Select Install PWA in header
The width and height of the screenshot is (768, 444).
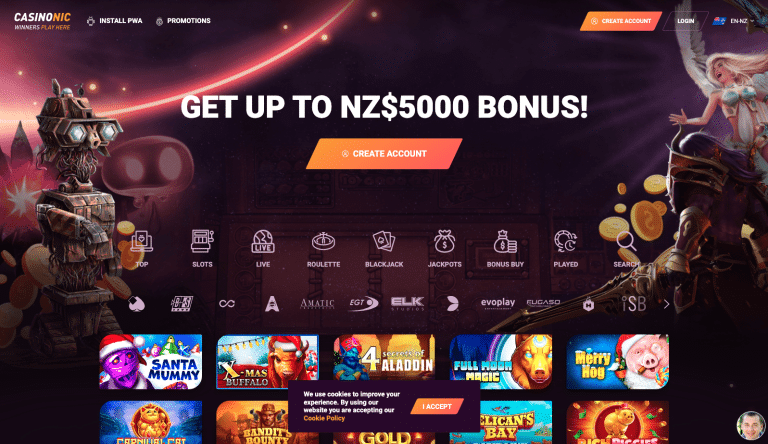point(115,21)
